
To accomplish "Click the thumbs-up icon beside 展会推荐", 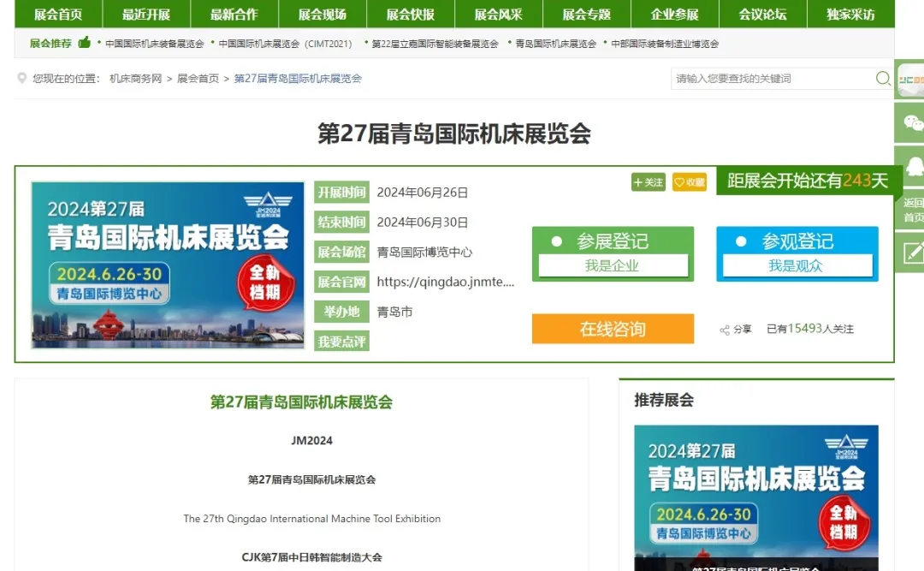I will pos(84,42).
